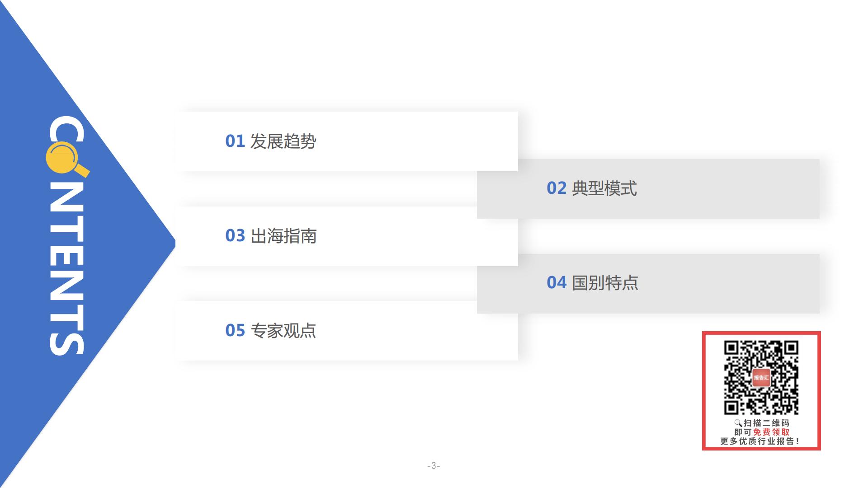The height and width of the screenshot is (488, 868).
Task: Click the blue number 02
Action: (557, 188)
